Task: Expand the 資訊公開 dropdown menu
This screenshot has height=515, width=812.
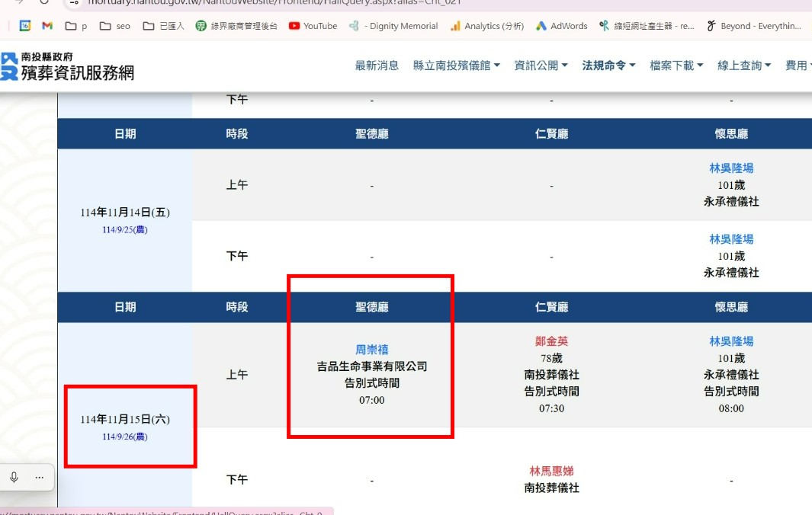Action: pyautogui.click(x=541, y=66)
